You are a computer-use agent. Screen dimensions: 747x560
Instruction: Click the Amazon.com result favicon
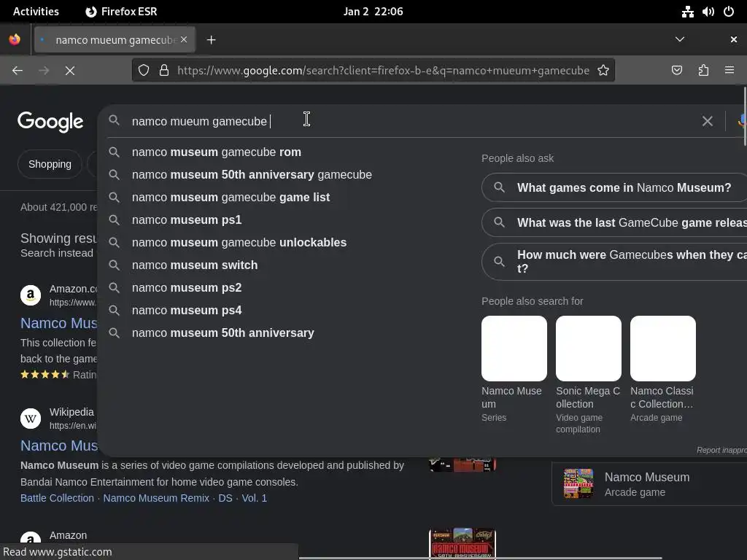click(31, 295)
